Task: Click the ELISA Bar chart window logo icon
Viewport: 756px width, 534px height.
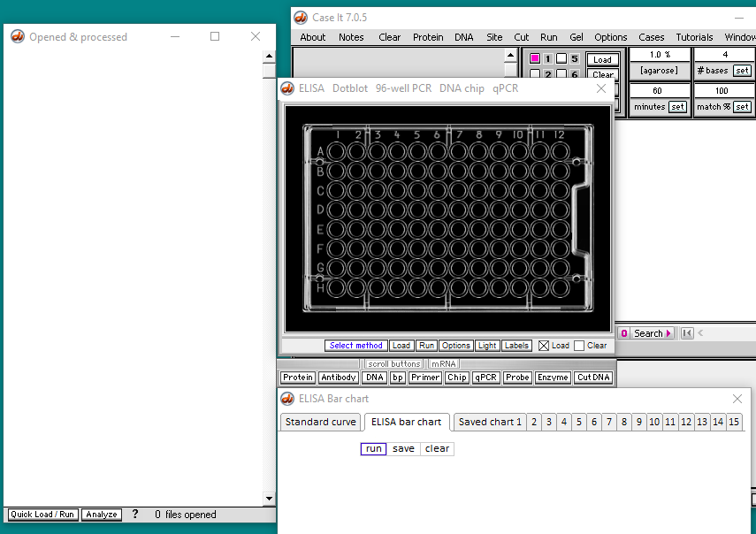Action: (x=287, y=399)
